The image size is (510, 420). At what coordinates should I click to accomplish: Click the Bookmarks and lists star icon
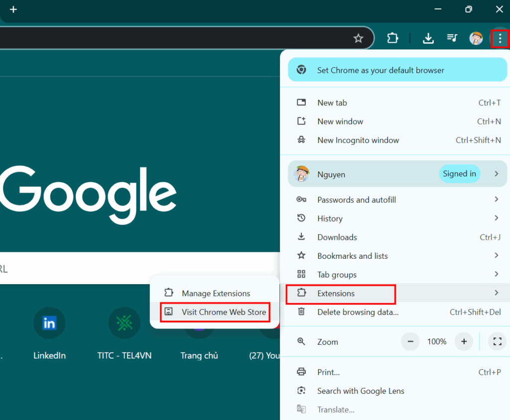301,255
